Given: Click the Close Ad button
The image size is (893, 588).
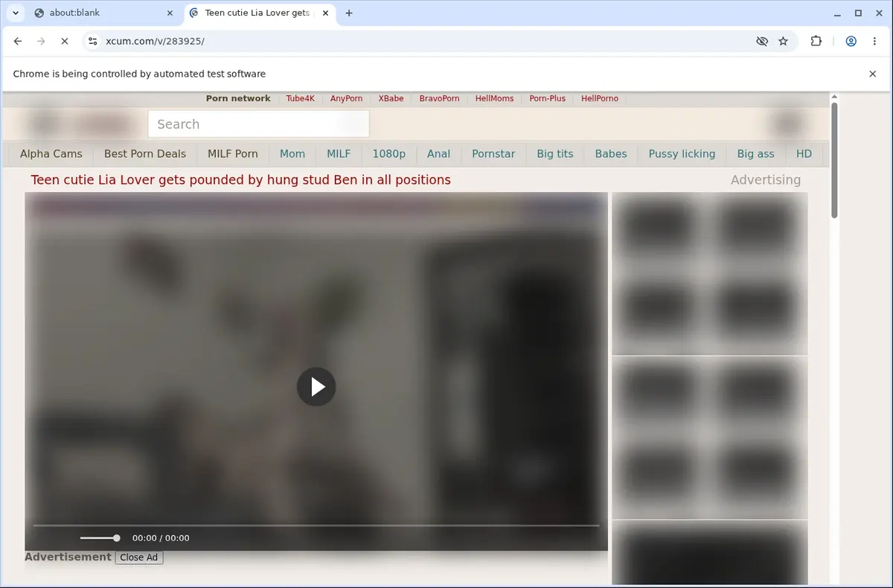Looking at the screenshot, I should 139,557.
